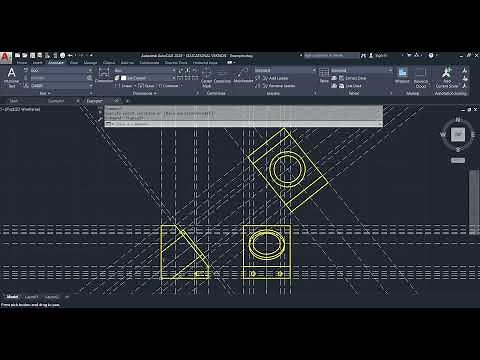The image size is (480, 360).
Task: Switch to the Layout1 tab
Action: coord(31,297)
